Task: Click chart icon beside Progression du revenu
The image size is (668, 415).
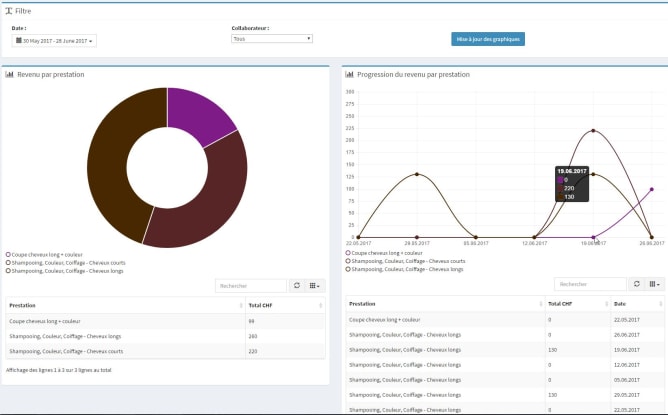Action: click(349, 74)
